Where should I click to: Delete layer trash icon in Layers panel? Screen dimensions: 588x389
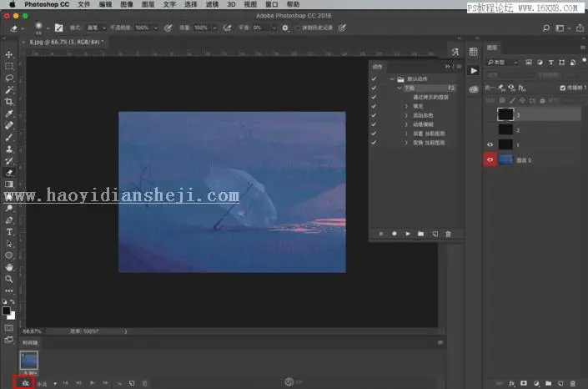[x=573, y=383]
